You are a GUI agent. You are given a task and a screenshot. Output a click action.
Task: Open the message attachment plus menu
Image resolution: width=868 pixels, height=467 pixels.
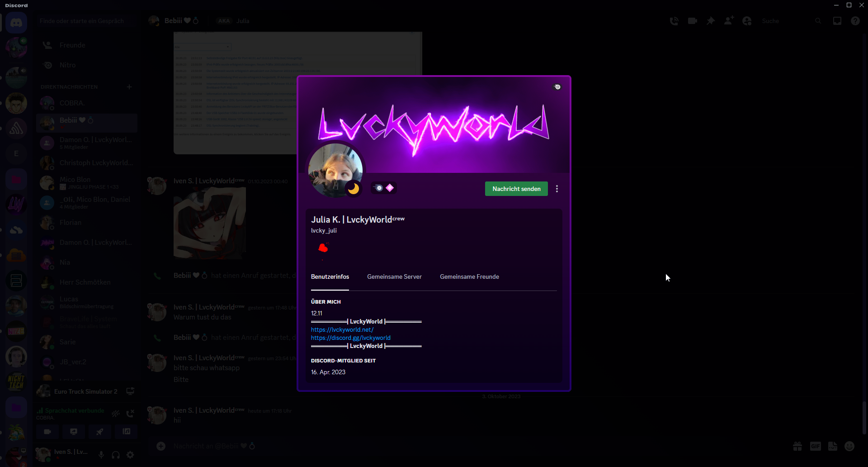161,446
